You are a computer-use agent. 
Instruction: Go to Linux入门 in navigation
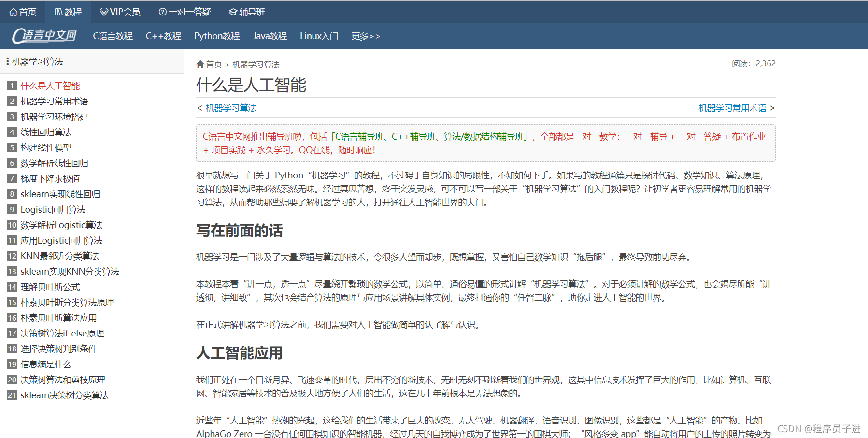319,36
